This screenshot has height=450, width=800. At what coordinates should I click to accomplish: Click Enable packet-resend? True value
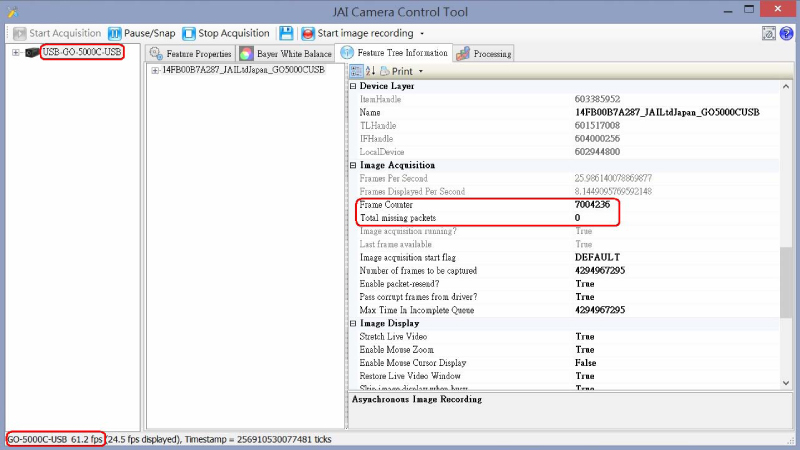585,284
